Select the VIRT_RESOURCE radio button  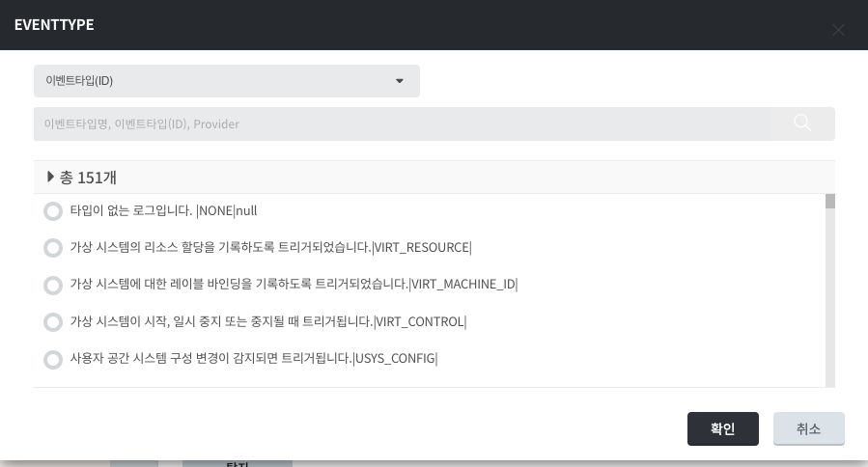(x=53, y=248)
